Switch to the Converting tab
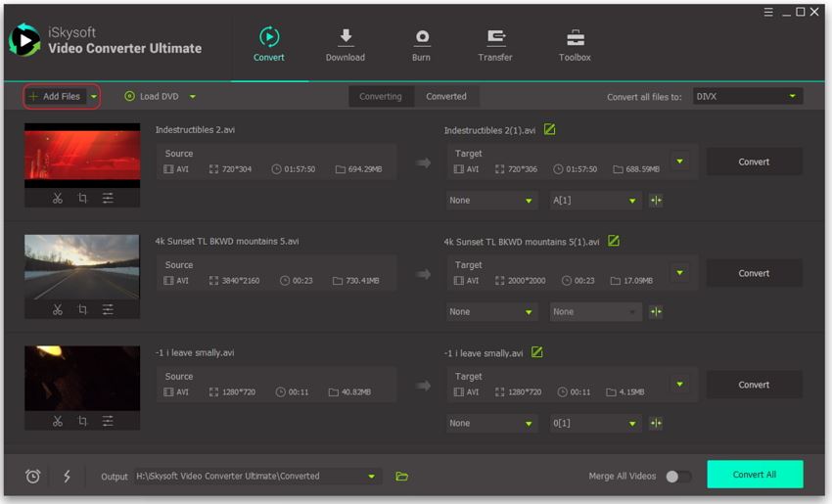Viewport: 832px width, 504px height. pos(380,96)
